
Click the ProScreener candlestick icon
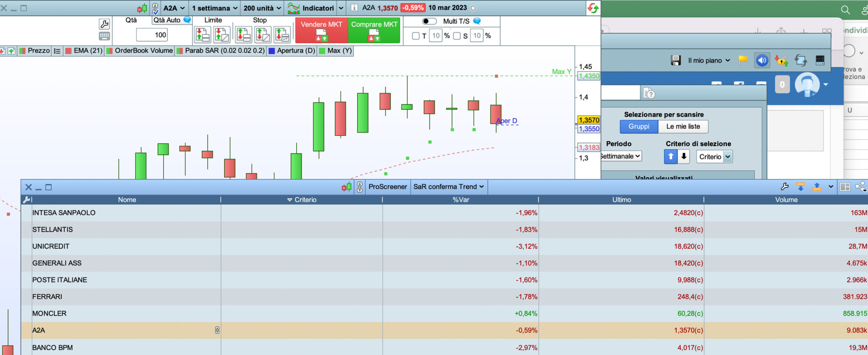click(347, 187)
